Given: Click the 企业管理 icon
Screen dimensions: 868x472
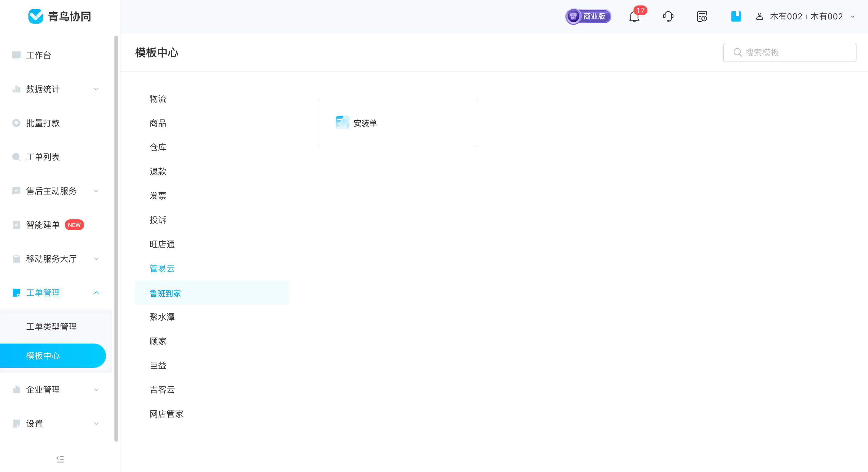Looking at the screenshot, I should click(x=16, y=390).
